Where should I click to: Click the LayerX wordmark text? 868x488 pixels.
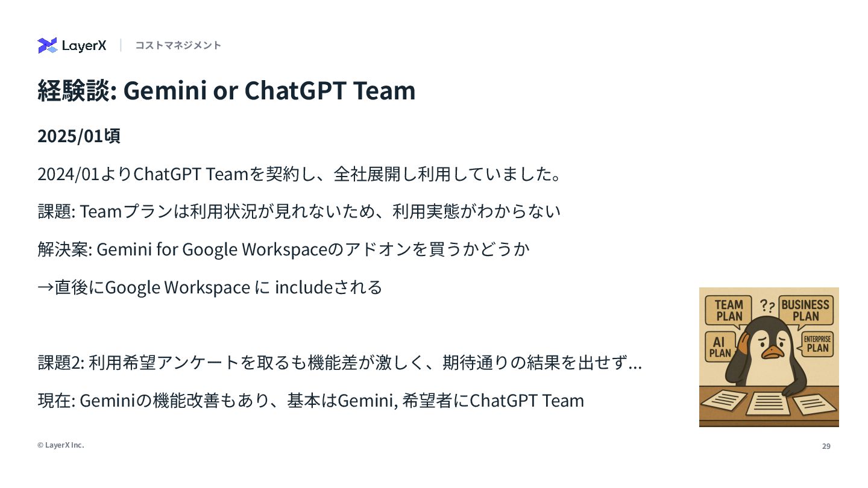coord(84,45)
